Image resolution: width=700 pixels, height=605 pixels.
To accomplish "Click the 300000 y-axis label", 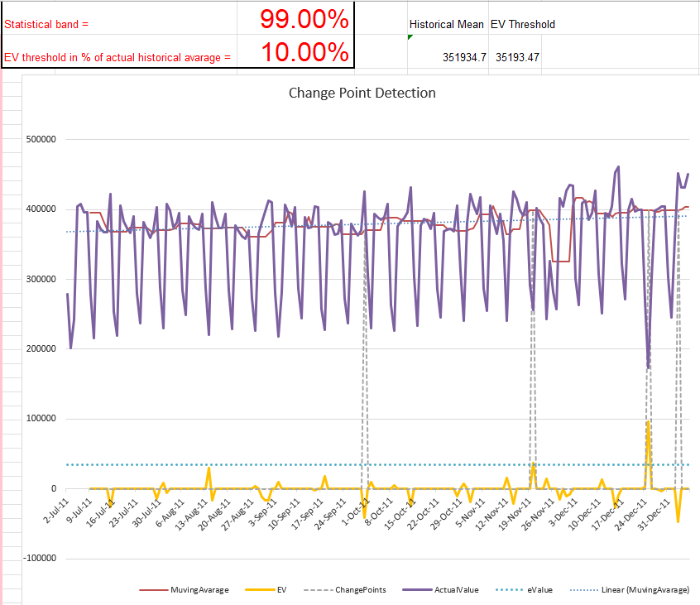I will coord(41,279).
